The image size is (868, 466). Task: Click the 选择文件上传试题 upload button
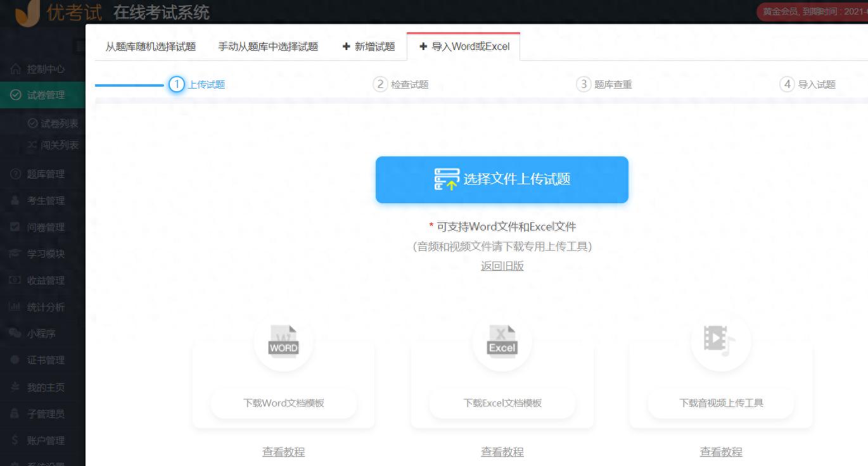(502, 180)
